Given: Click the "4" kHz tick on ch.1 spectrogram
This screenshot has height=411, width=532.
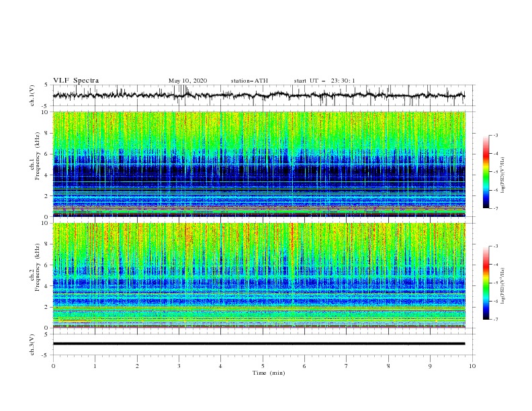Looking at the screenshot, I should (x=46, y=175).
